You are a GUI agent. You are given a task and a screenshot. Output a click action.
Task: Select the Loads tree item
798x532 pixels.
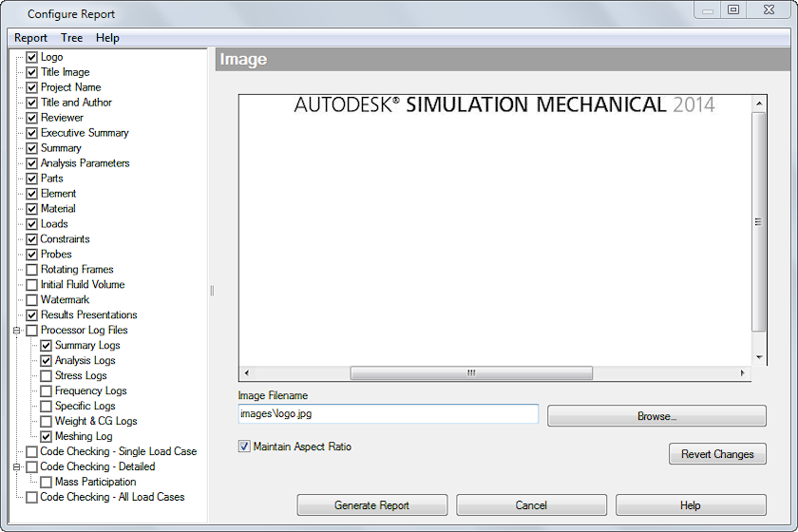point(54,224)
